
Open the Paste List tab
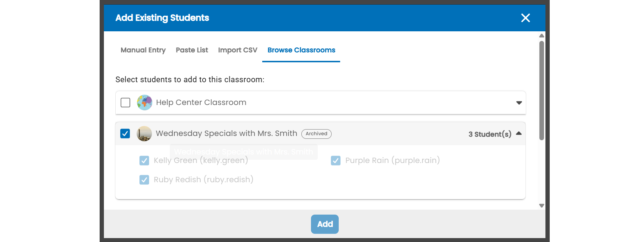coord(192,50)
